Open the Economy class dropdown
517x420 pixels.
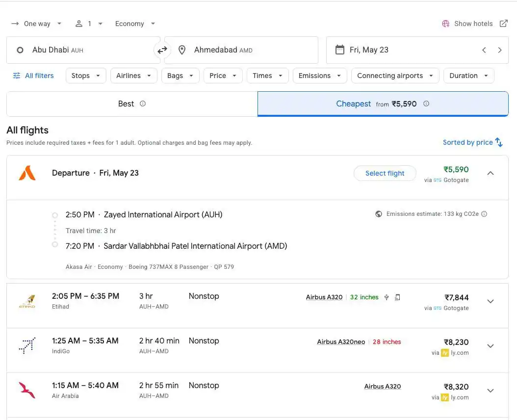[135, 24]
